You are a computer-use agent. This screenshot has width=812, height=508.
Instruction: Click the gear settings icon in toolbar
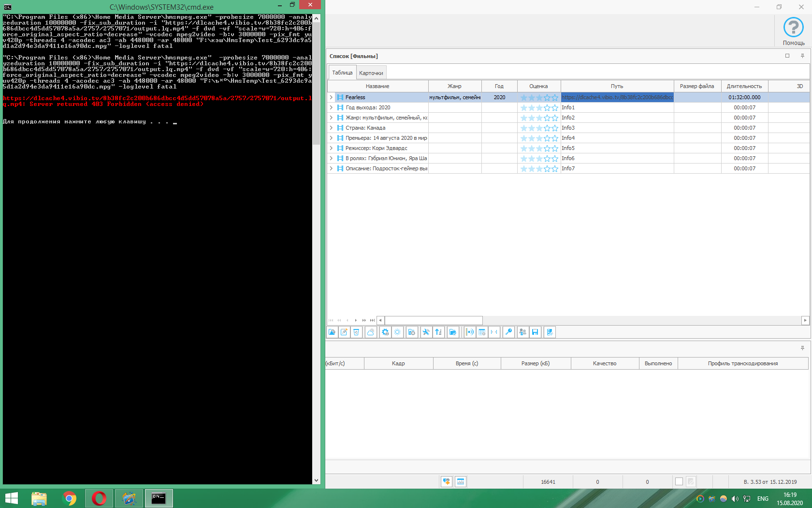click(x=385, y=332)
